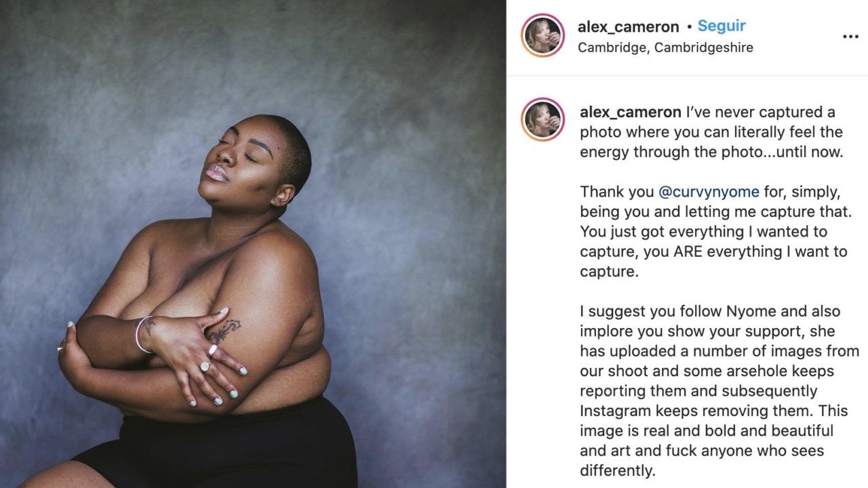
Task: Click the main portrait photo of the post
Action: (253, 244)
